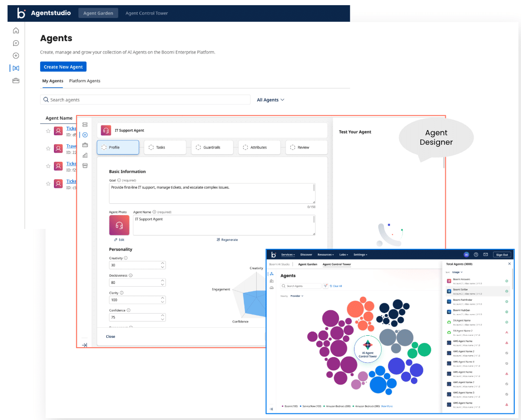The width and height of the screenshot is (521, 420).
Task: Expand Agent Designer sidebar with arrow icon
Action: click(85, 345)
